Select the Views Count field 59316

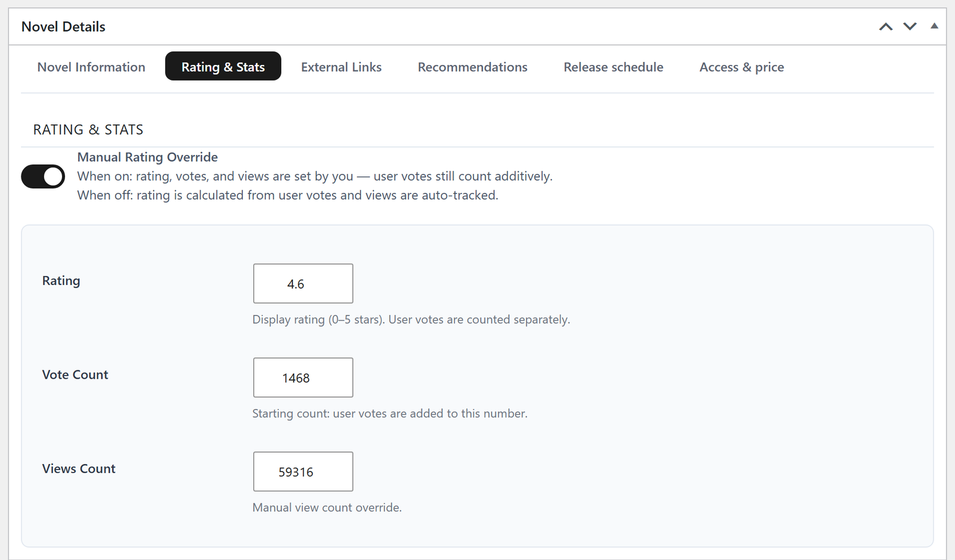point(303,472)
